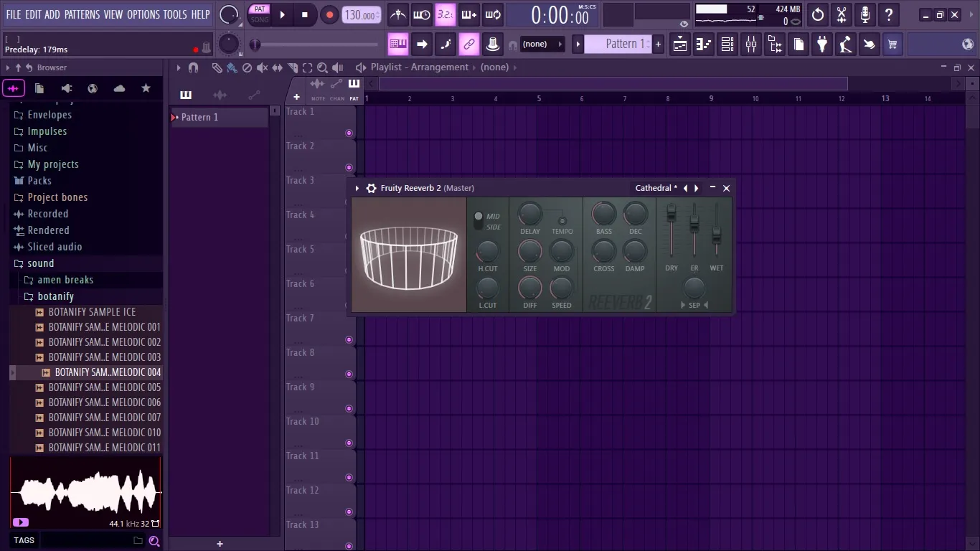Screen dimensions: 980x551
Task: Select the Slip tool in Playlist
Action: pos(277,67)
